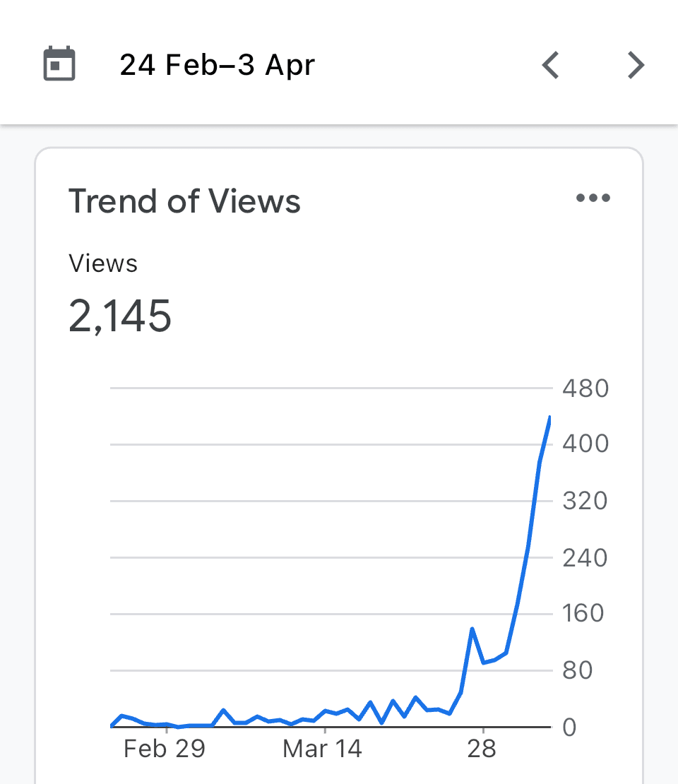Image resolution: width=678 pixels, height=784 pixels.
Task: Click the spike near Mar 27
Action: (472, 629)
